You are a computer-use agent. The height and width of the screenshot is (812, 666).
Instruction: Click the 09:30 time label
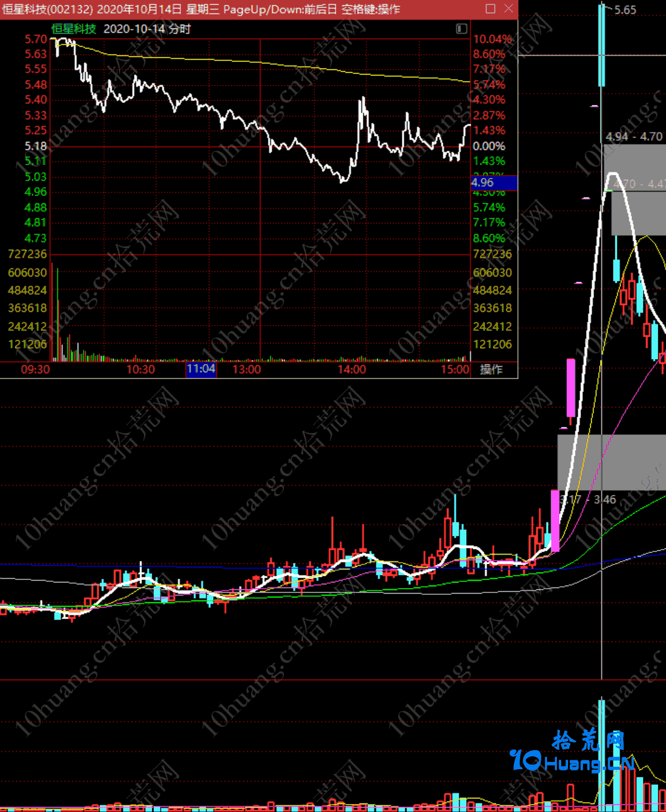(35, 370)
